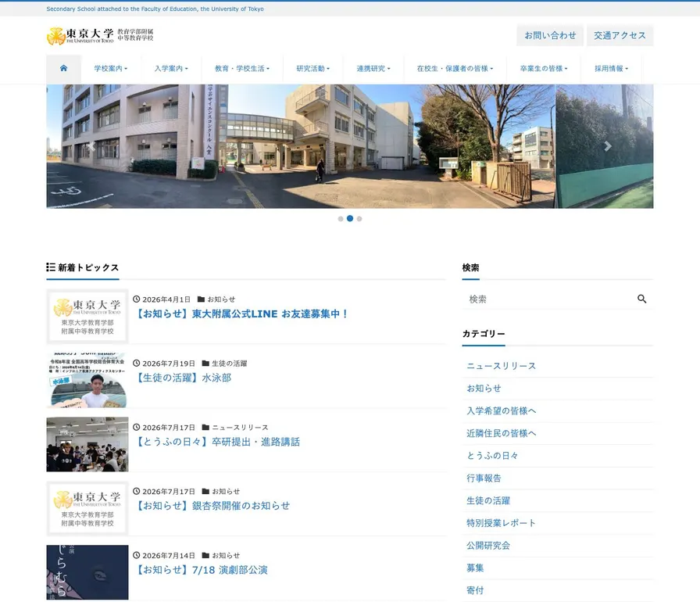Click 生徒の活躍 tag on the 水泳部 post
This screenshot has height=602, width=700.
click(230, 364)
